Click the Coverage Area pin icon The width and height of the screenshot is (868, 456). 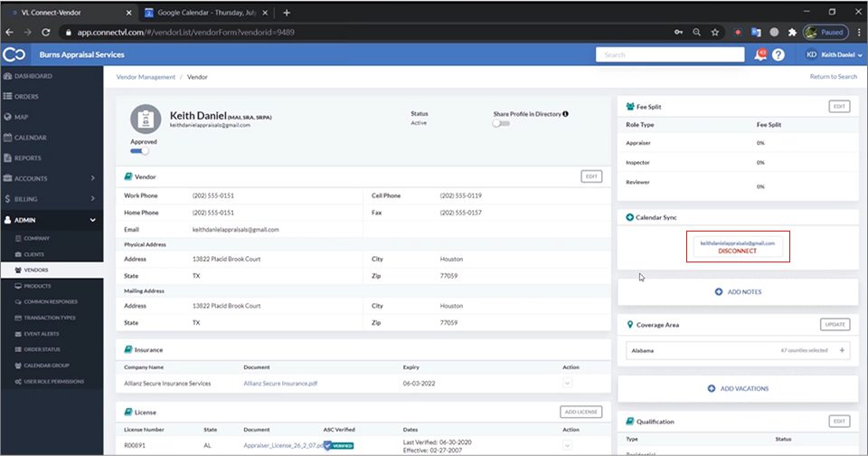[x=630, y=325]
